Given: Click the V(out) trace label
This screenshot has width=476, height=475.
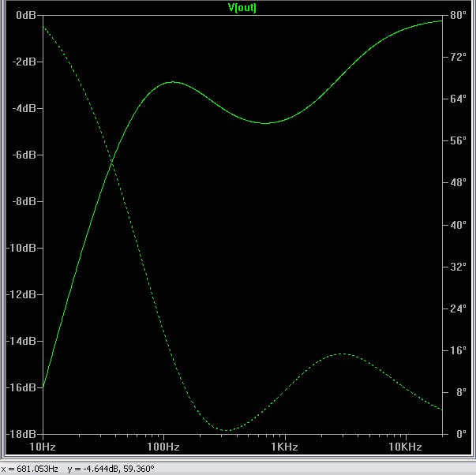Looking at the screenshot, I should 242,8.
